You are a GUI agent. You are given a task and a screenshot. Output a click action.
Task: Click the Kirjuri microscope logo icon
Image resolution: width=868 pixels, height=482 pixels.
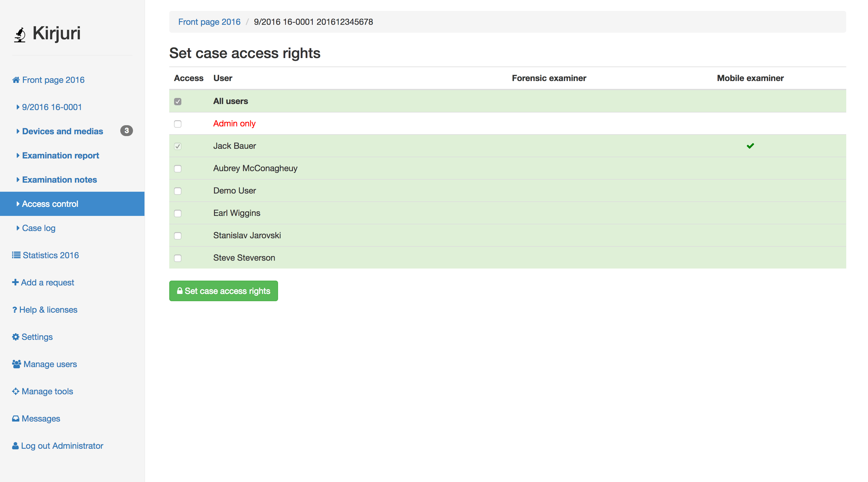click(x=20, y=34)
